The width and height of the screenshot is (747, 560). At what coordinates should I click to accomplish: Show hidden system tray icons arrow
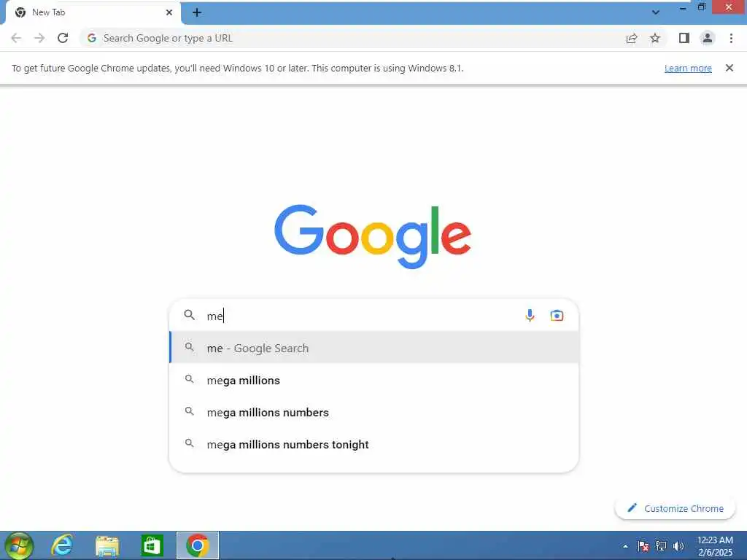point(625,546)
